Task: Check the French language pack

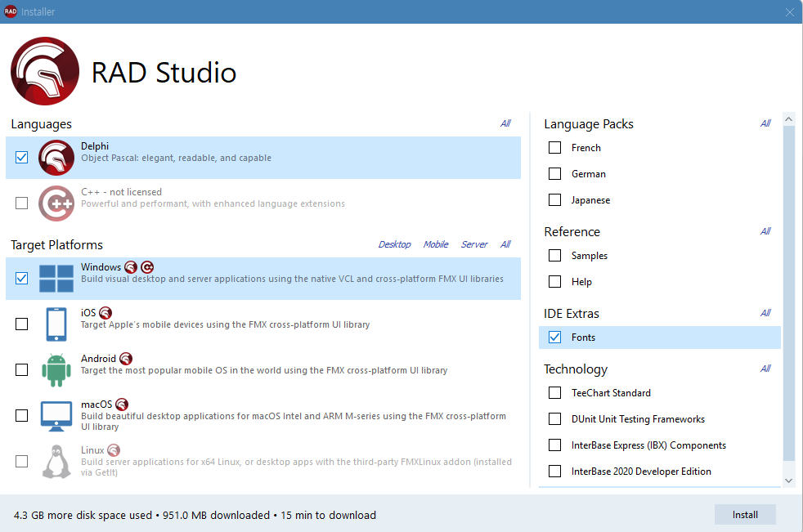Action: pos(554,147)
